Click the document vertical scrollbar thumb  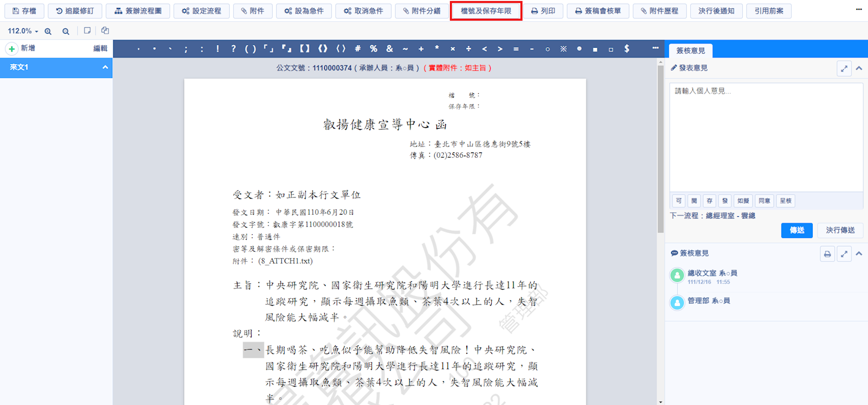(660, 146)
